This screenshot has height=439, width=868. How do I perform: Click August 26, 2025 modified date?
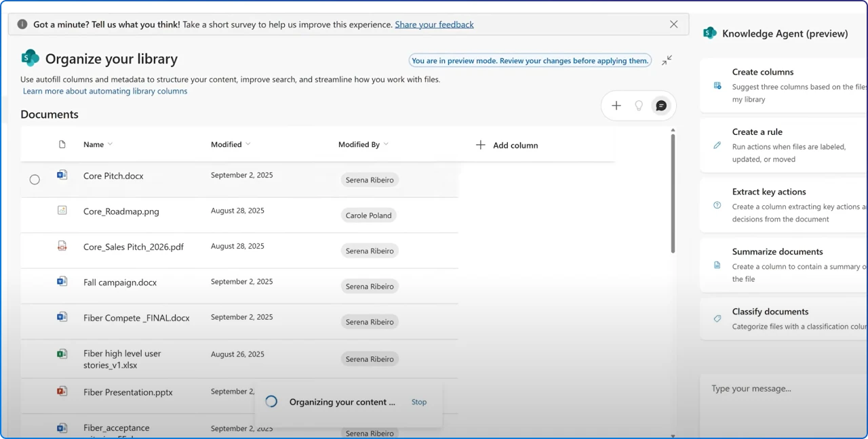237,354
